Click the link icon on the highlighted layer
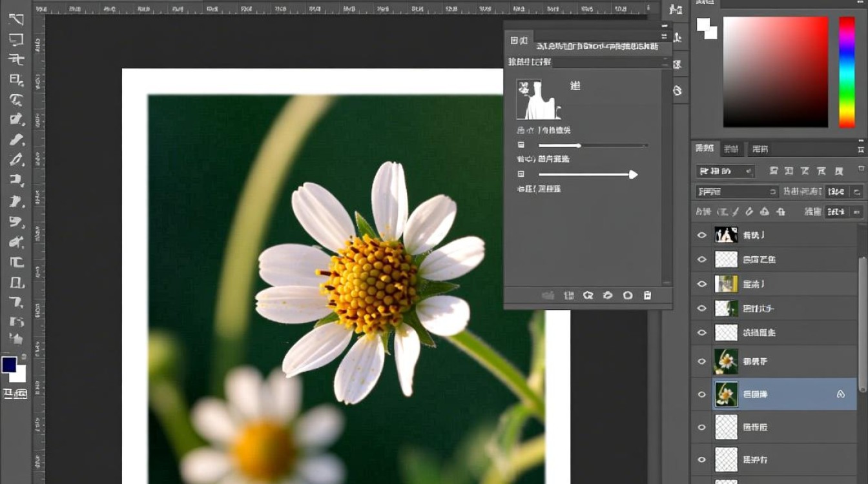868x484 pixels. [x=840, y=394]
